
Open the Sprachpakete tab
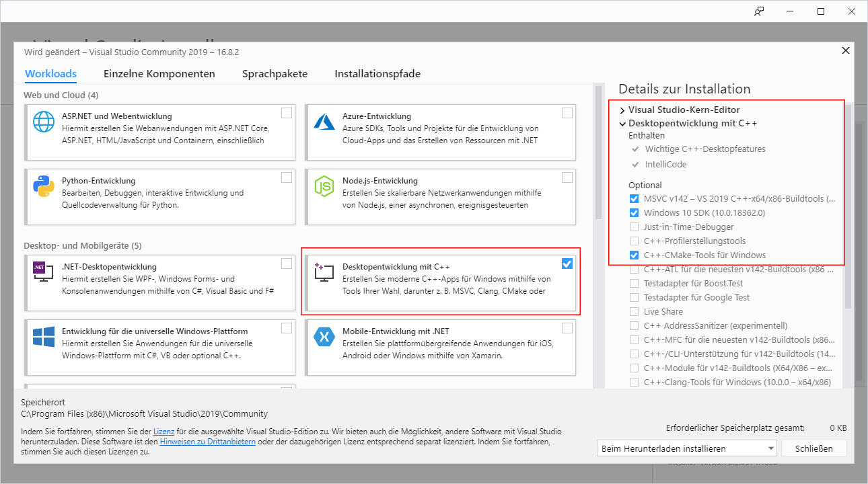275,74
